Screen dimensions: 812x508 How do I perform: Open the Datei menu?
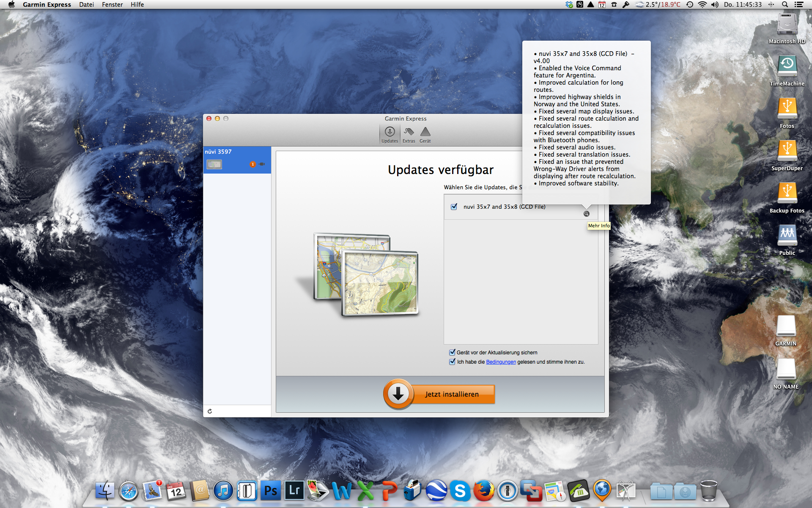pyautogui.click(x=86, y=5)
